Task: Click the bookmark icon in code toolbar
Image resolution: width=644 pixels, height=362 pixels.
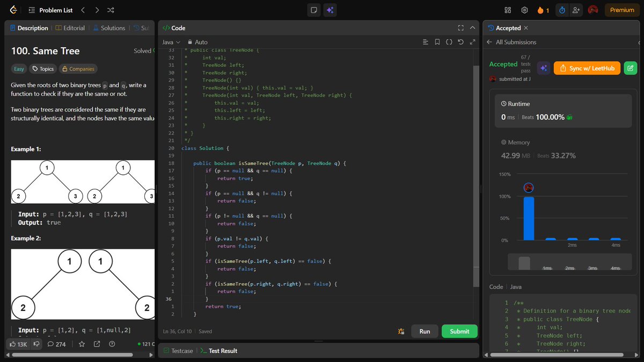Action: (437, 42)
